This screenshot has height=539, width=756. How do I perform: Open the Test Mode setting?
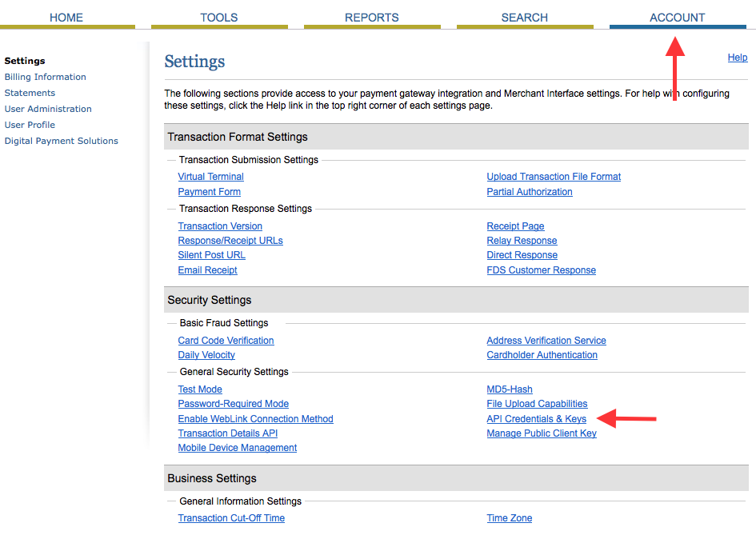coord(200,389)
